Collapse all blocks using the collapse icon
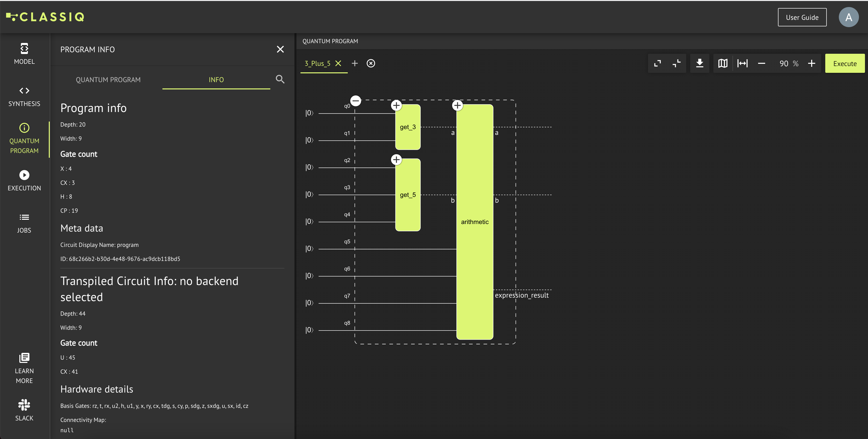The height and width of the screenshot is (439, 868). click(x=676, y=63)
